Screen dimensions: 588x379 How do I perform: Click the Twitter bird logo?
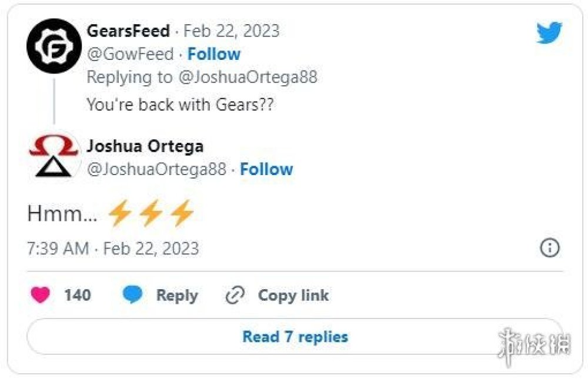click(x=549, y=33)
